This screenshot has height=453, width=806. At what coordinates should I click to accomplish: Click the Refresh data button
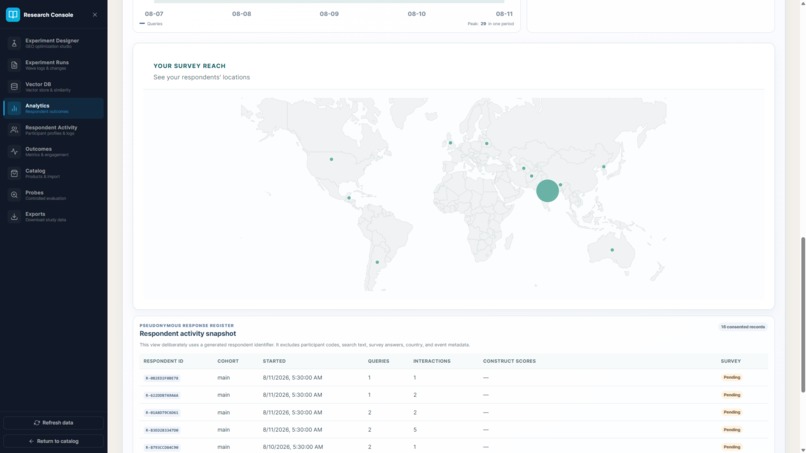[x=53, y=423]
